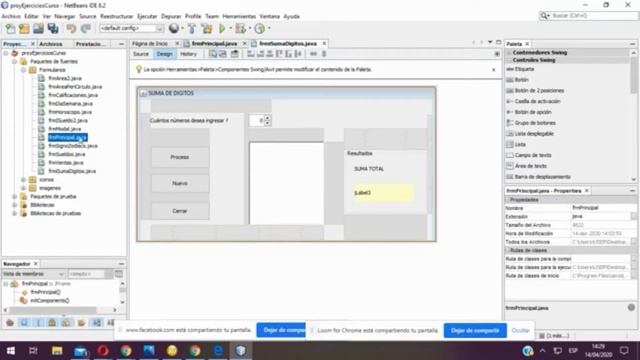Click the Change vertical resizability icon
This screenshot has width=640, height=360.
pos(324,54)
